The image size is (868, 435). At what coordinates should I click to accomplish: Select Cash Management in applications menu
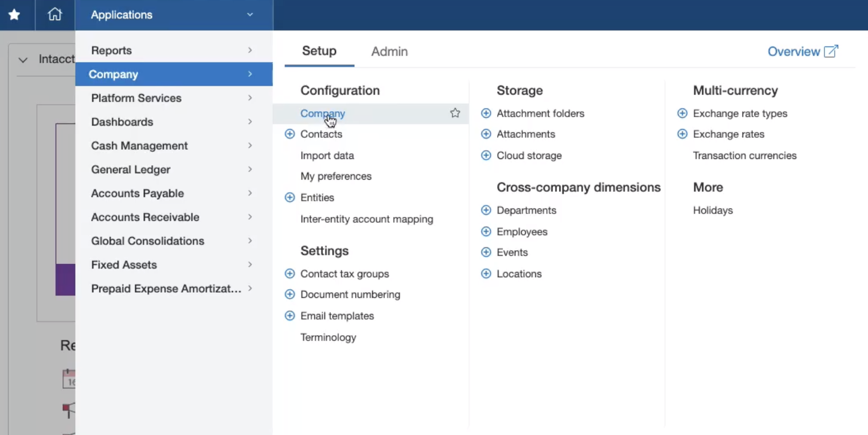pyautogui.click(x=139, y=146)
